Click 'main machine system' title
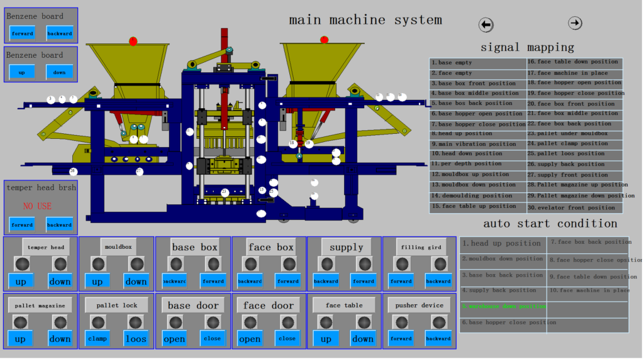 365,20
